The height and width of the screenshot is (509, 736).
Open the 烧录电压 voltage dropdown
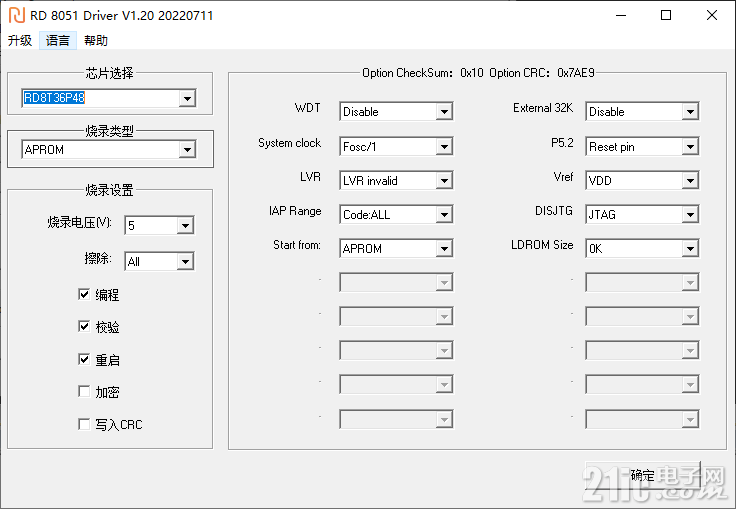tap(159, 225)
